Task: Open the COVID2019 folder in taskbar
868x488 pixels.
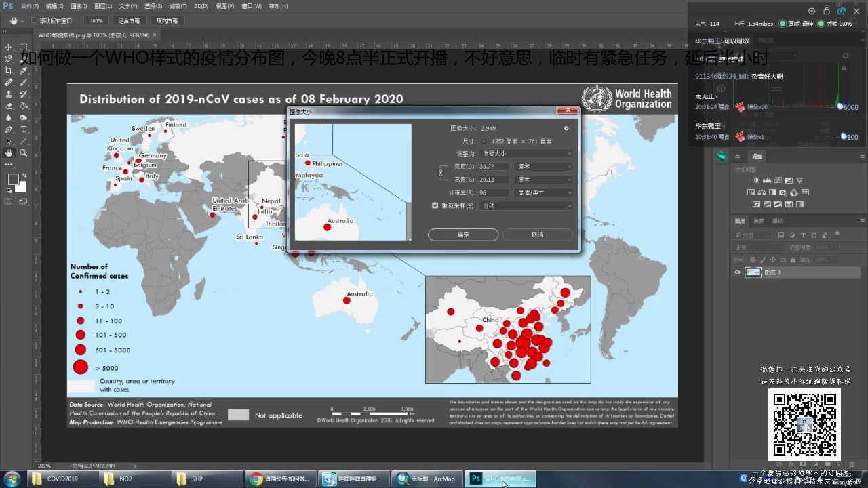Action: coord(63,479)
